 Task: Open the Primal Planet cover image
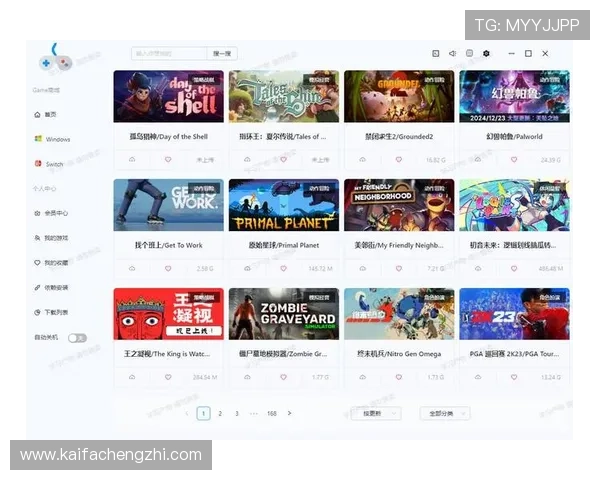click(x=284, y=205)
